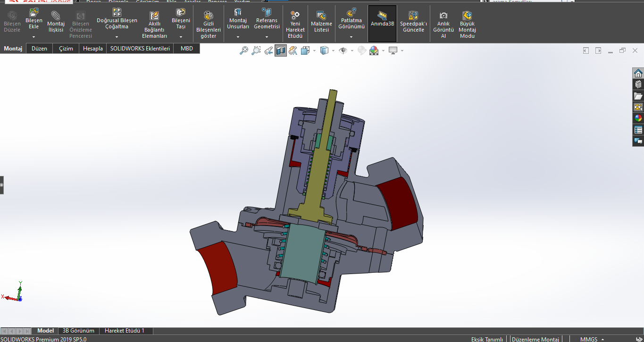Open the Custom Properties task pane icon
Viewport: 644px width, 342px height.
(638, 130)
